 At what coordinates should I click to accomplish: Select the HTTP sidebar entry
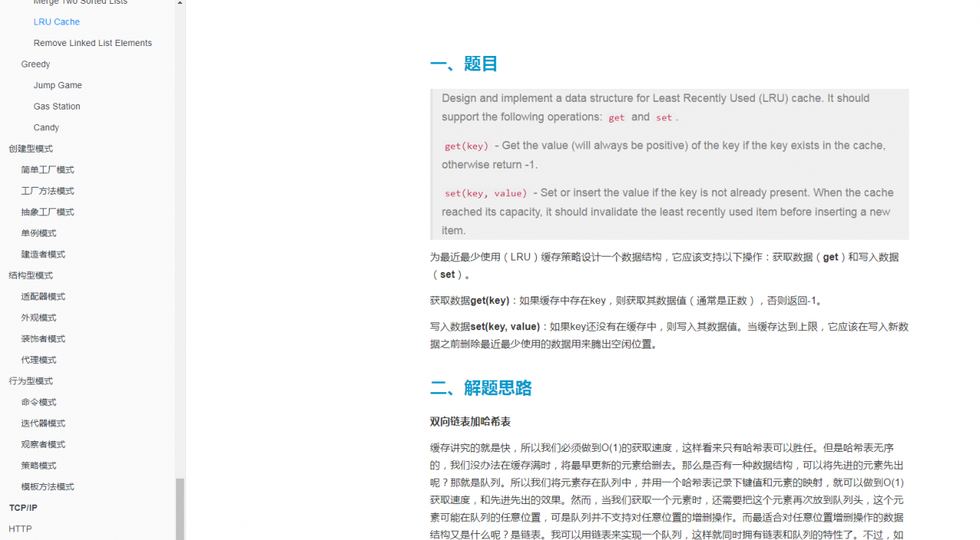[x=20, y=529]
